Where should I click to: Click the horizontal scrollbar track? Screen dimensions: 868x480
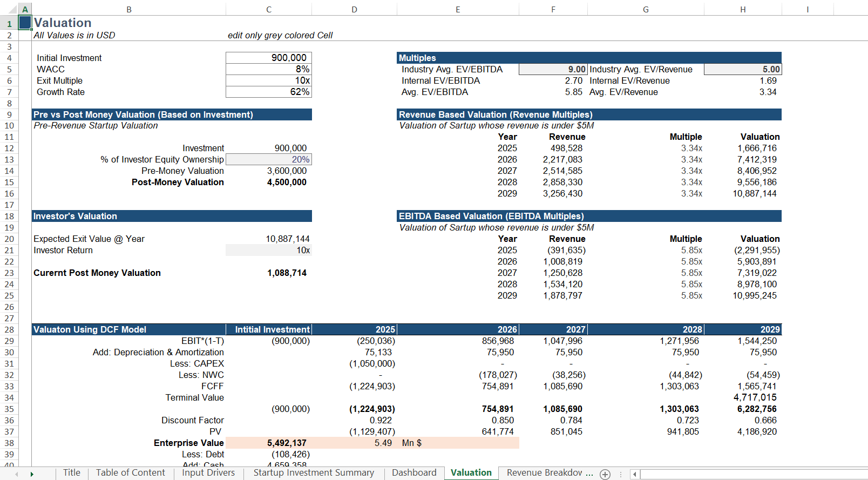754,474
